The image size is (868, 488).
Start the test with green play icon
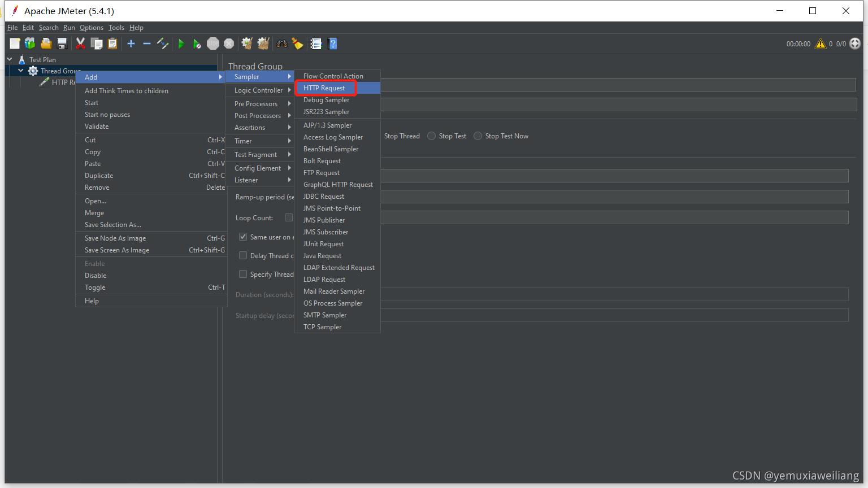click(x=181, y=43)
